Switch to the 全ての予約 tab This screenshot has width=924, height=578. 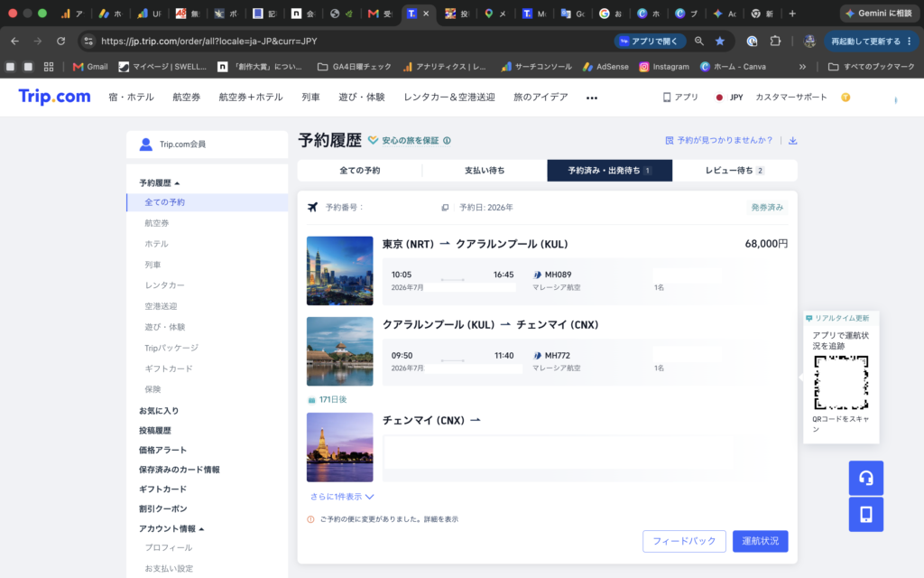(x=359, y=171)
